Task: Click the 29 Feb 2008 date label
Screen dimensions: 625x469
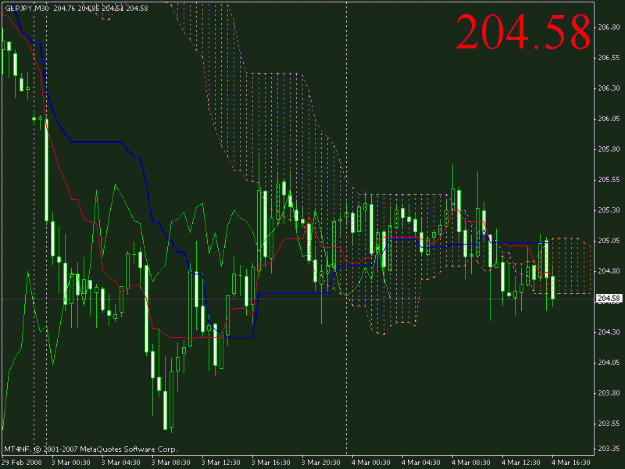Action: coord(22,463)
